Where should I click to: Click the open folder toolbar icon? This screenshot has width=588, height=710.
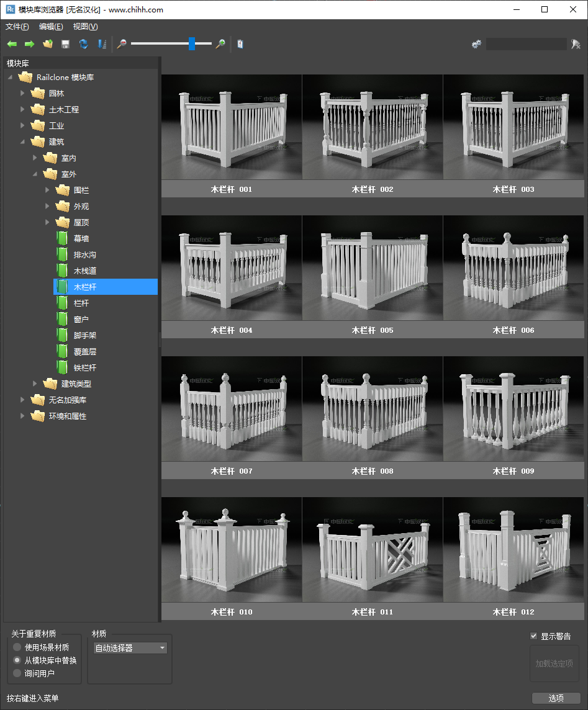tap(48, 44)
